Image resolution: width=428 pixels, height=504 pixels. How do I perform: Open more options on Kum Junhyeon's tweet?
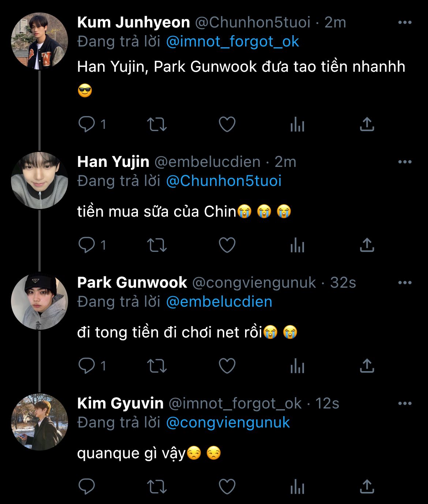tap(405, 23)
